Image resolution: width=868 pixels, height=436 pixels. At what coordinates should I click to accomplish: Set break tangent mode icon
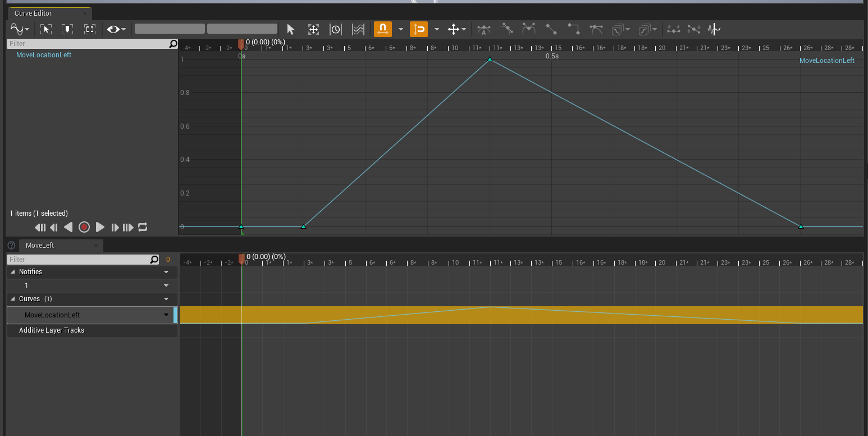point(529,29)
